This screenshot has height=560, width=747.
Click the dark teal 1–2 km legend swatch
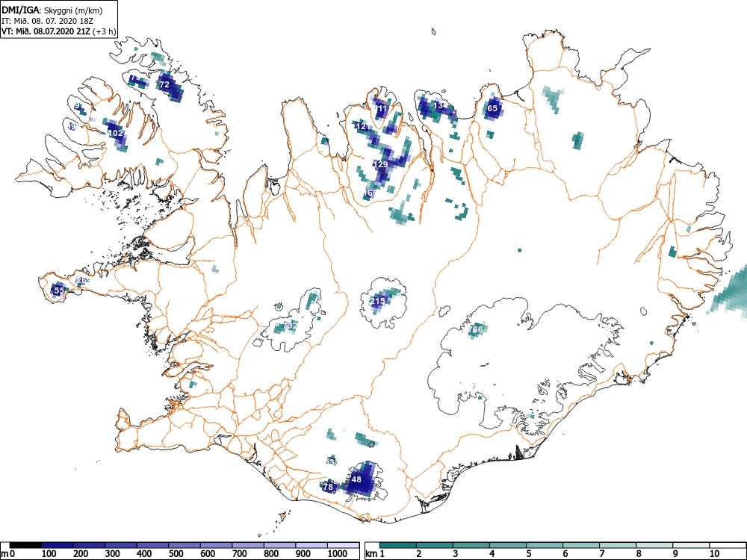(398, 545)
